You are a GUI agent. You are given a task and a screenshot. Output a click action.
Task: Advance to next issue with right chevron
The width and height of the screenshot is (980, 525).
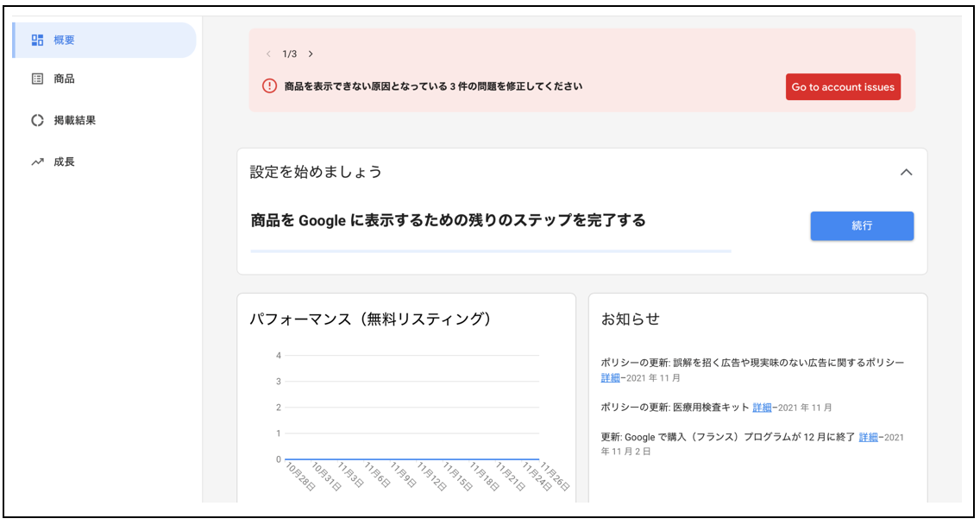point(311,54)
